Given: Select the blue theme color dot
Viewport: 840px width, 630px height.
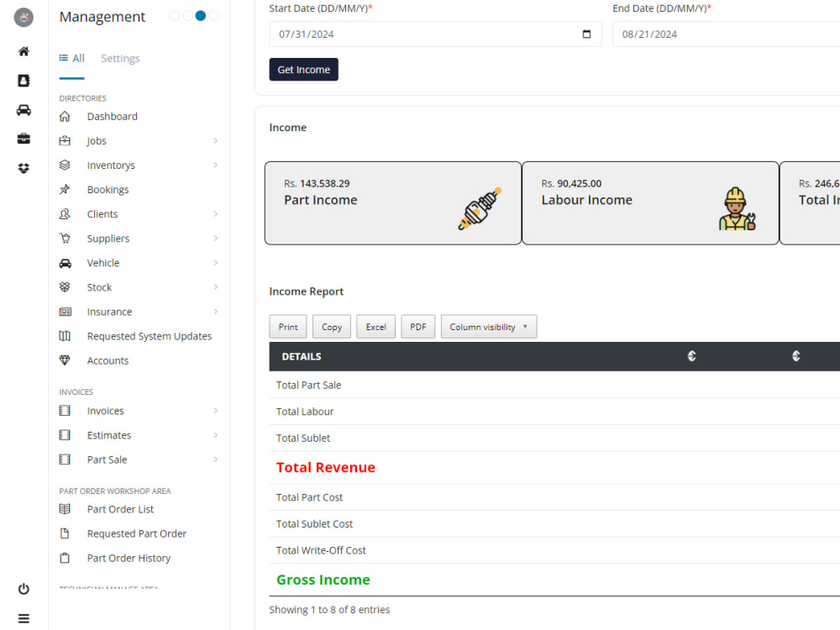Looking at the screenshot, I should point(201,16).
